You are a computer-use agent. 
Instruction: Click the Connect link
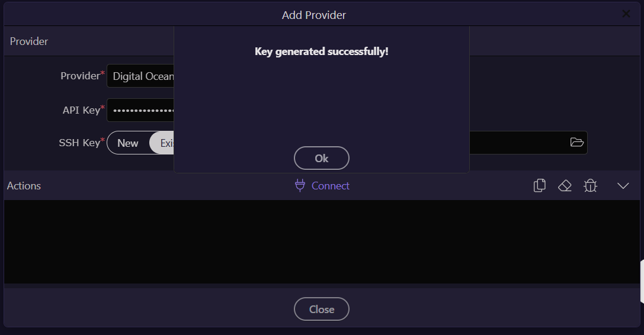point(330,186)
